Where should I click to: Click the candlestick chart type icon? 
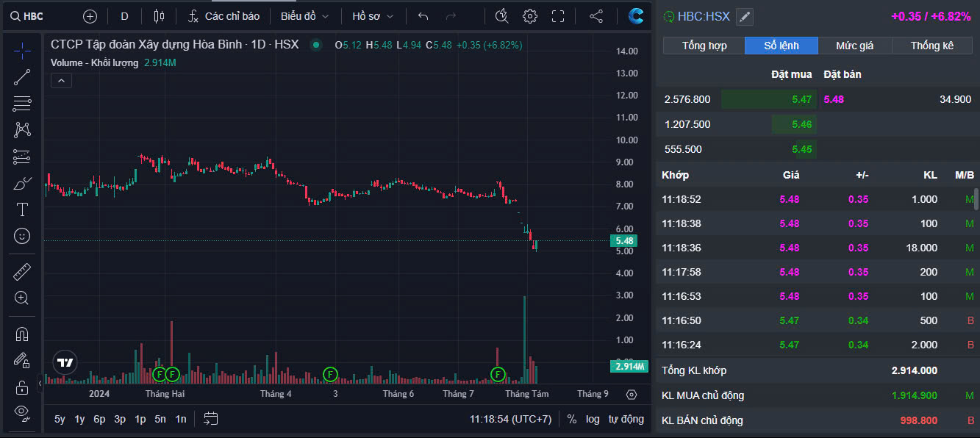[160, 16]
